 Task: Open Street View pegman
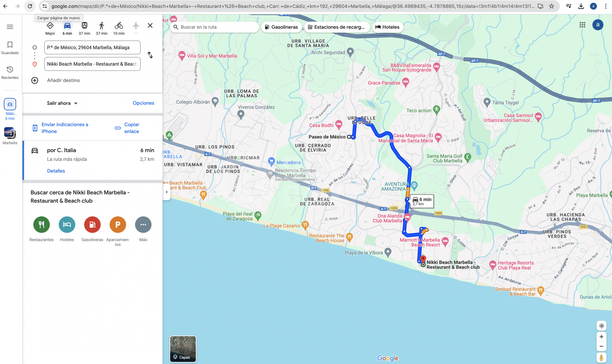click(601, 358)
